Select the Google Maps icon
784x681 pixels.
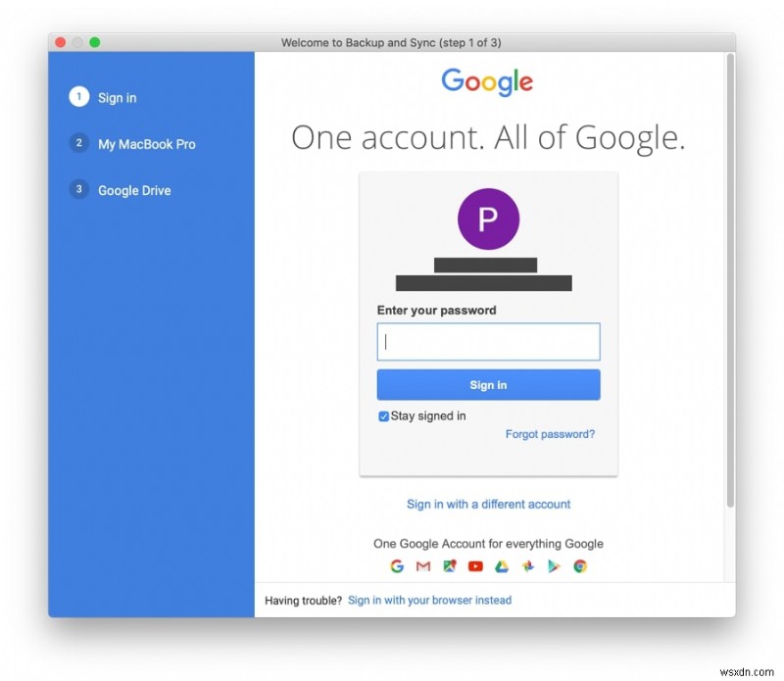[449, 566]
